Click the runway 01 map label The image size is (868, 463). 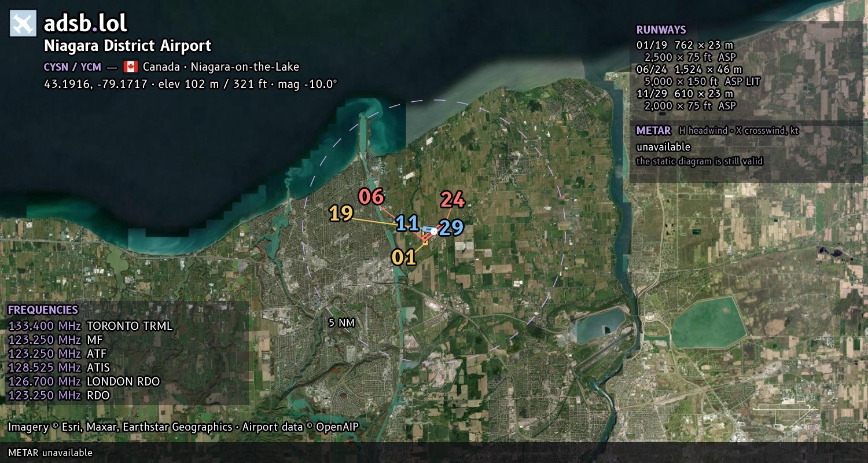[x=404, y=257]
